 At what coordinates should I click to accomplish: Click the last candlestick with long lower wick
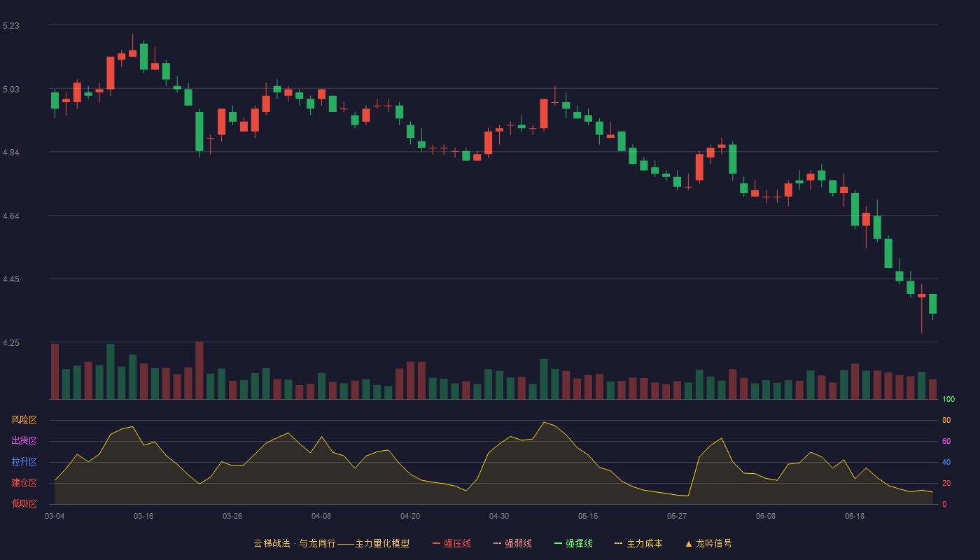coord(921,309)
